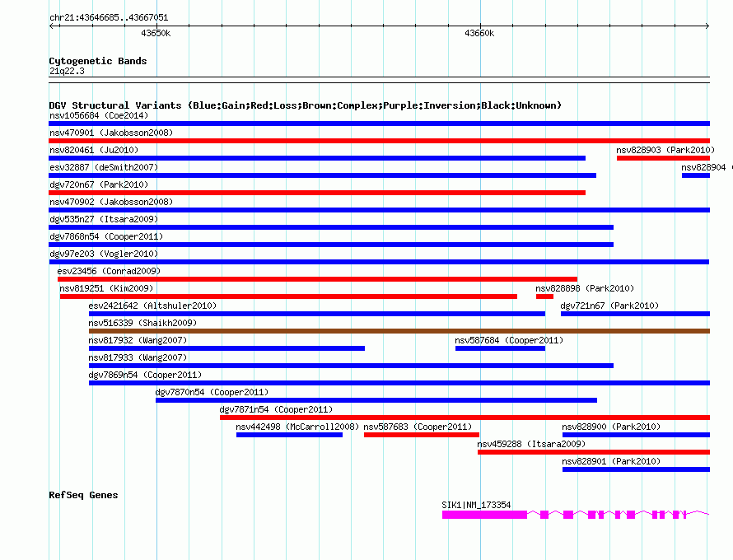Click the esv2421642 (Altshuler2010) label

152,306
